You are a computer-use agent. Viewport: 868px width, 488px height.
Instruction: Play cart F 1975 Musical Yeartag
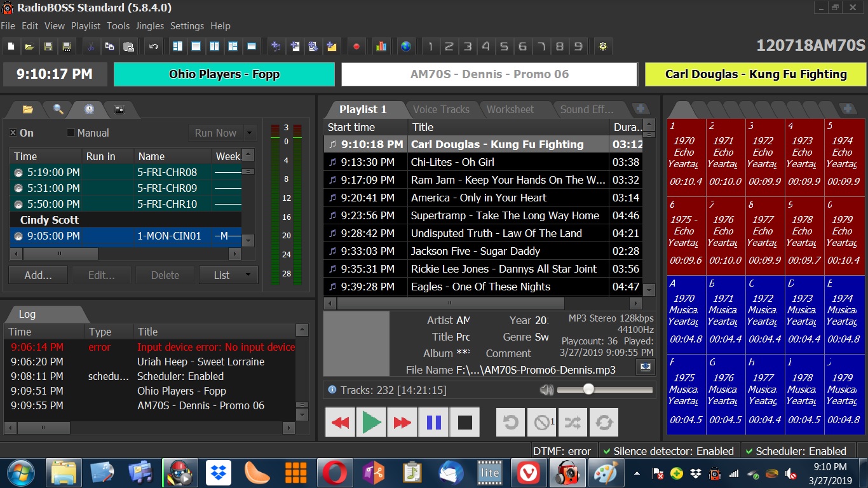click(x=685, y=394)
